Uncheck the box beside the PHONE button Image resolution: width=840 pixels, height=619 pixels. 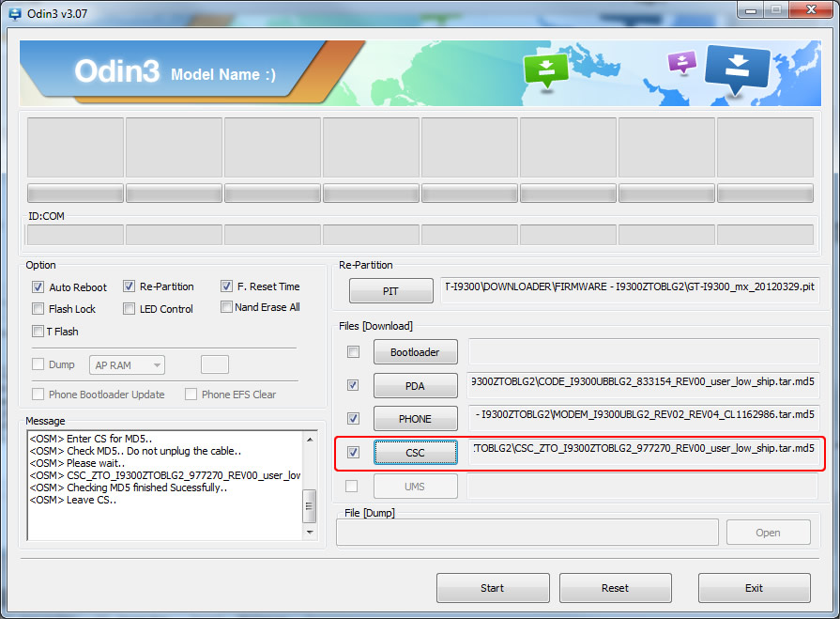point(353,419)
